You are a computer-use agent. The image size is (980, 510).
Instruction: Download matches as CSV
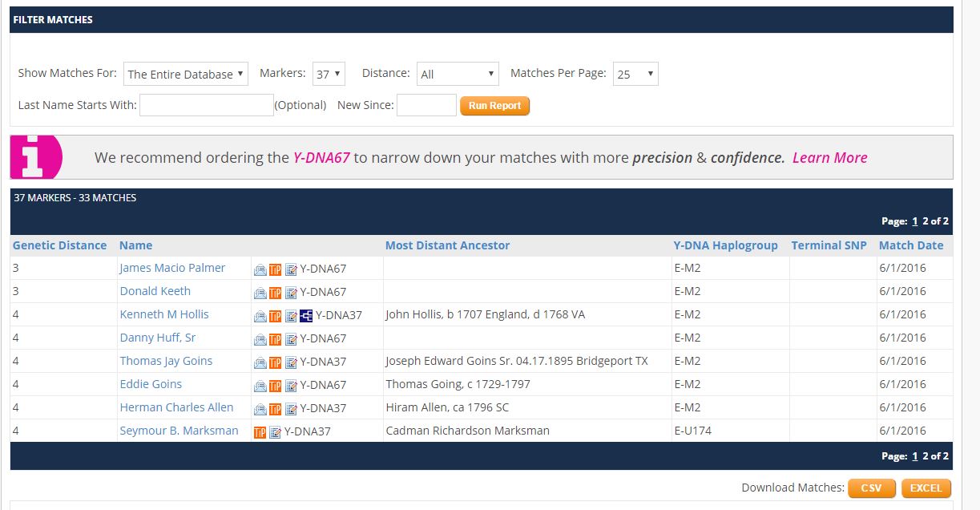(x=871, y=488)
